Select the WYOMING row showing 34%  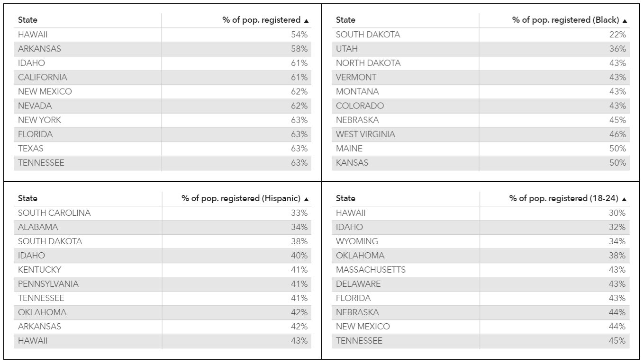click(x=481, y=241)
